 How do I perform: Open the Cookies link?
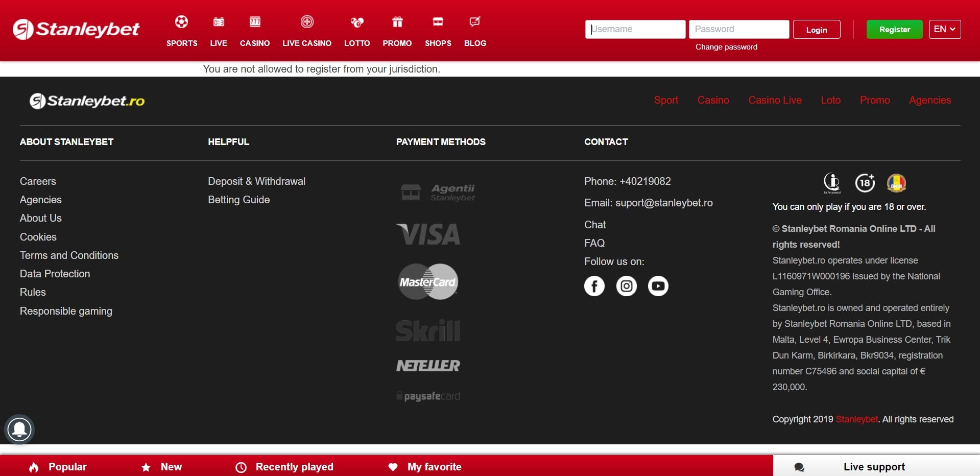pos(38,237)
